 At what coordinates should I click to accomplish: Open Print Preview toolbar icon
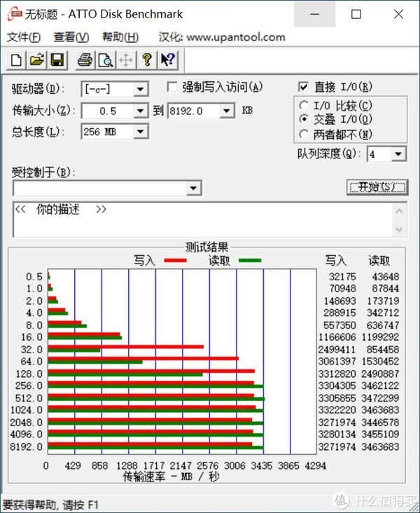pyautogui.click(x=106, y=60)
